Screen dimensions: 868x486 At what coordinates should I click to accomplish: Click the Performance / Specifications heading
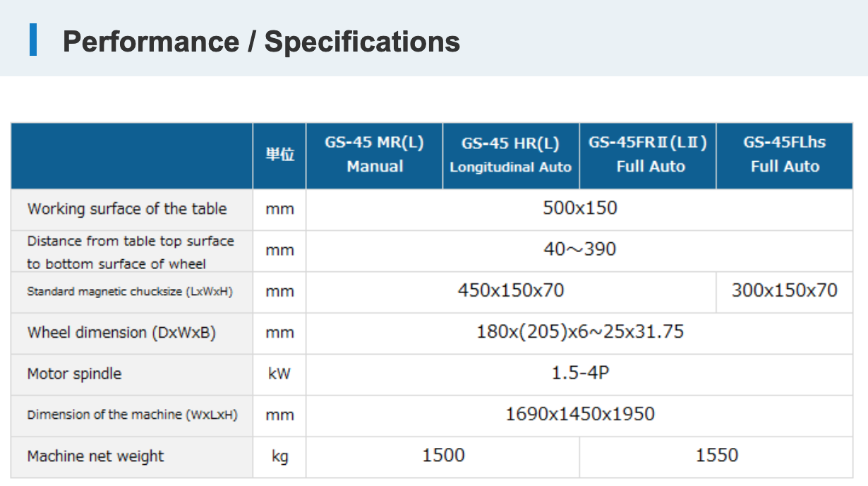261,42
